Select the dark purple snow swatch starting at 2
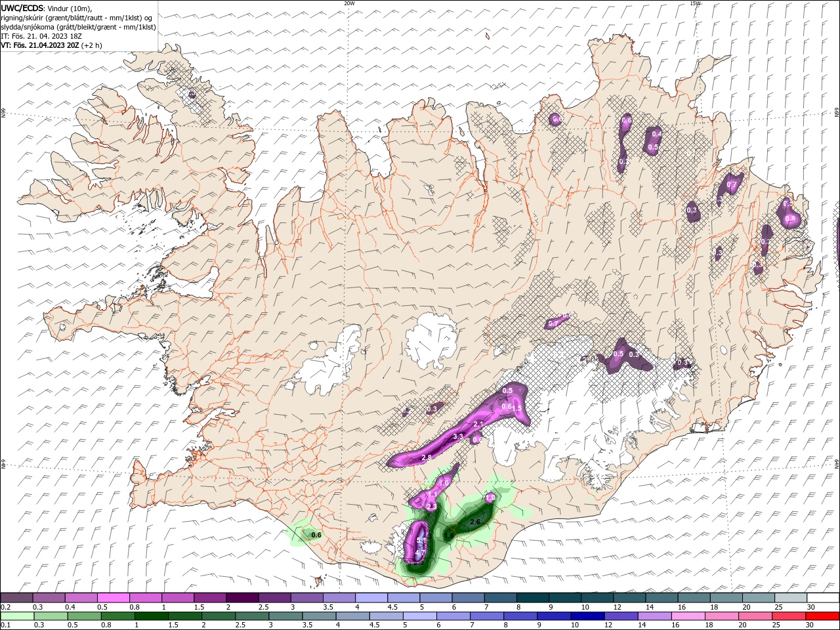The height and width of the screenshot is (630, 840). tap(241, 598)
